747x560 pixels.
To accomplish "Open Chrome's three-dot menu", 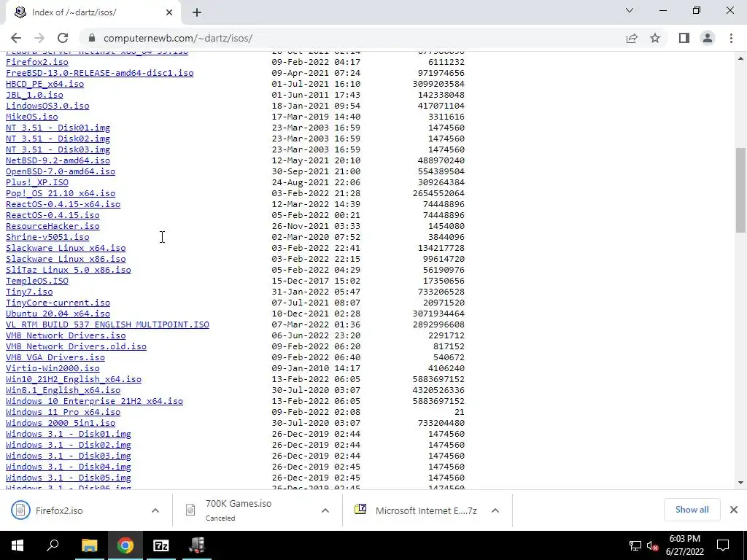I will (731, 38).
